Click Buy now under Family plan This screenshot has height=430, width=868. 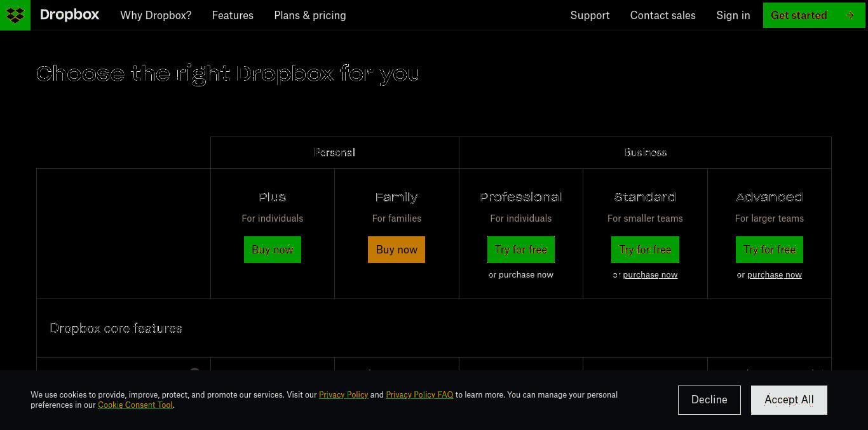click(x=397, y=250)
